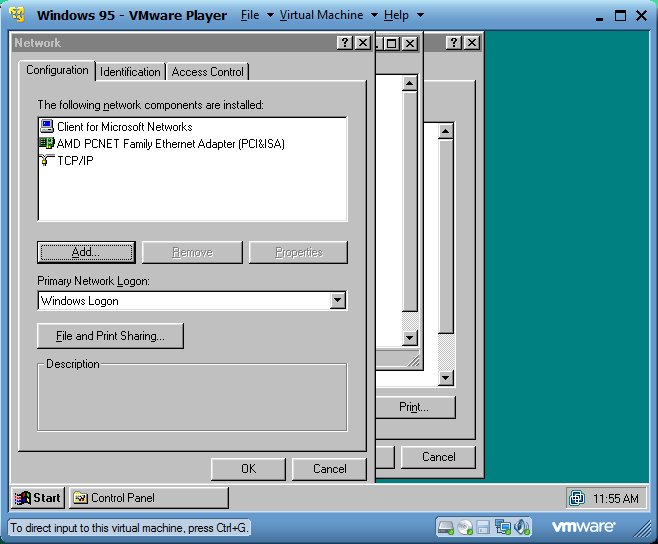Image resolution: width=658 pixels, height=544 pixels.
Task: Click the File and Print Sharing button
Action: coord(110,336)
